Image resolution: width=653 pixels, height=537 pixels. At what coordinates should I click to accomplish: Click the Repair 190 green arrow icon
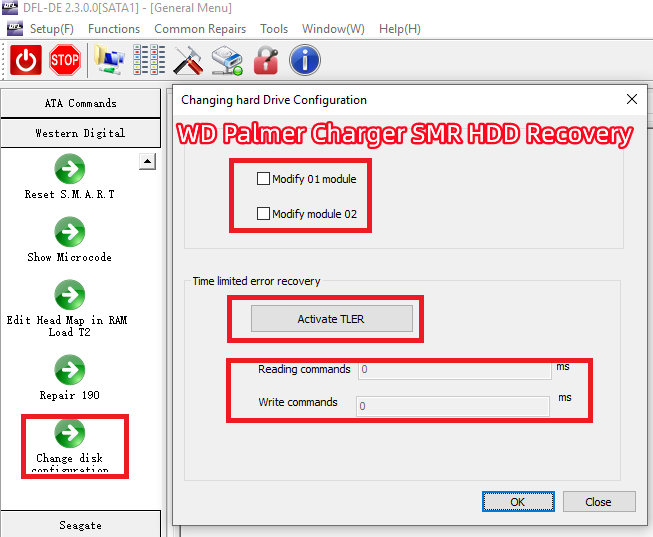[x=70, y=370]
